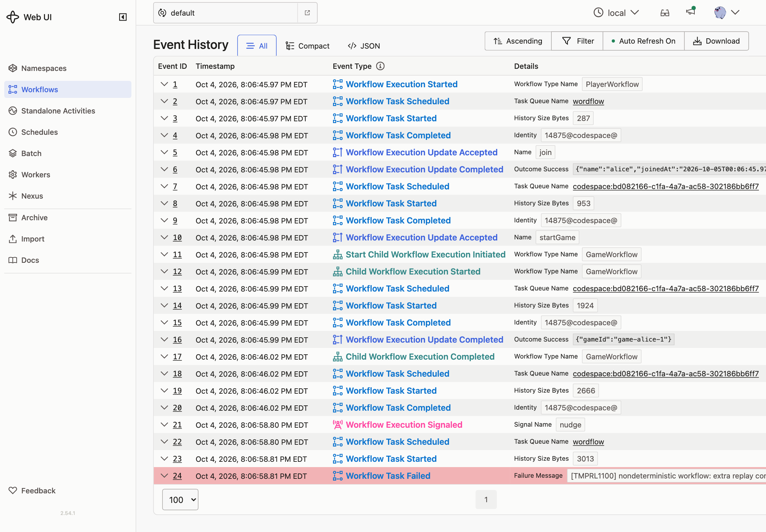
Task: Click the startGame update name value
Action: [557, 238]
